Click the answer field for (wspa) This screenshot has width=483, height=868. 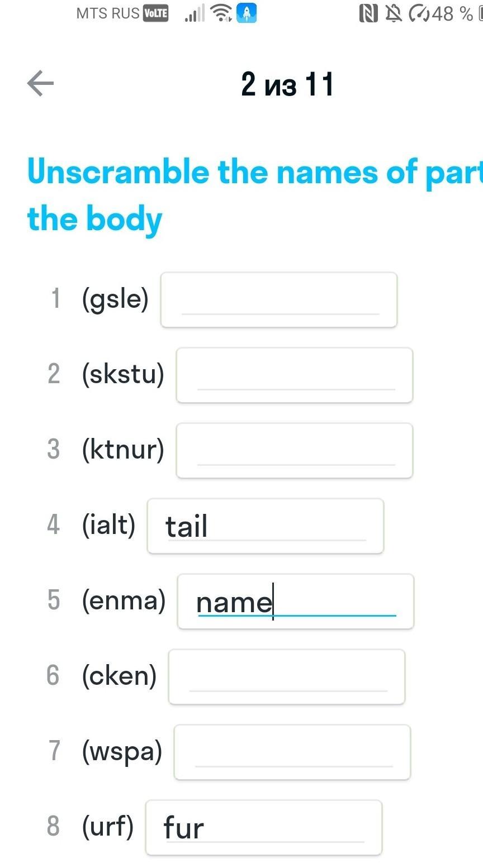[292, 752]
